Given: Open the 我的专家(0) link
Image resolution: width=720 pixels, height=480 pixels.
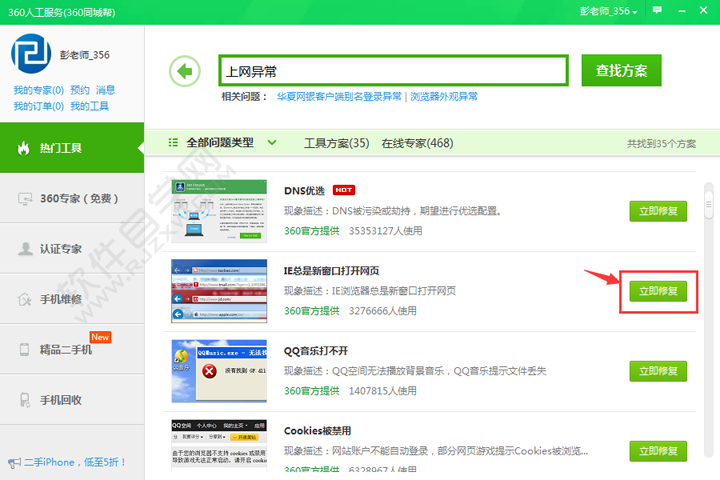Looking at the screenshot, I should (x=39, y=90).
